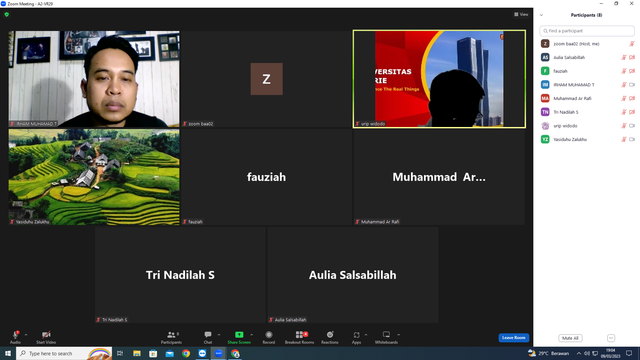The width and height of the screenshot is (640, 360).
Task: Click green encryption shield icon
Action: point(7,14)
